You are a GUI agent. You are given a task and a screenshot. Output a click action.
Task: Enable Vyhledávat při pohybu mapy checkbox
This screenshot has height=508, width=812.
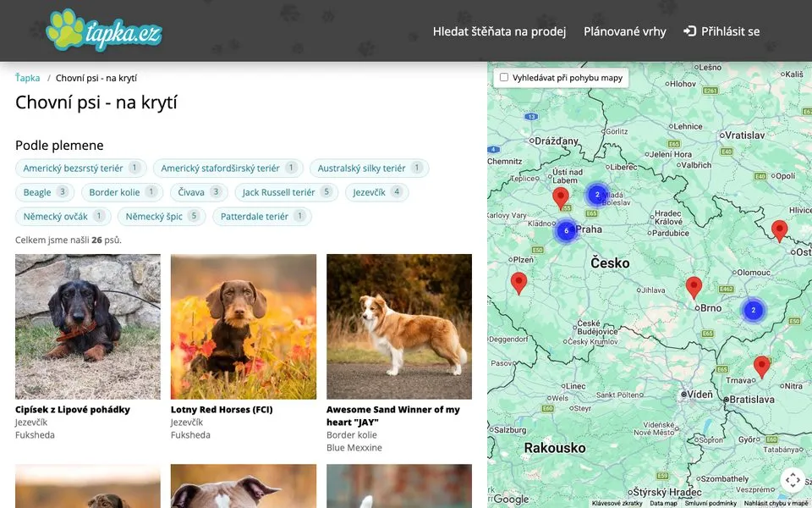click(x=504, y=77)
